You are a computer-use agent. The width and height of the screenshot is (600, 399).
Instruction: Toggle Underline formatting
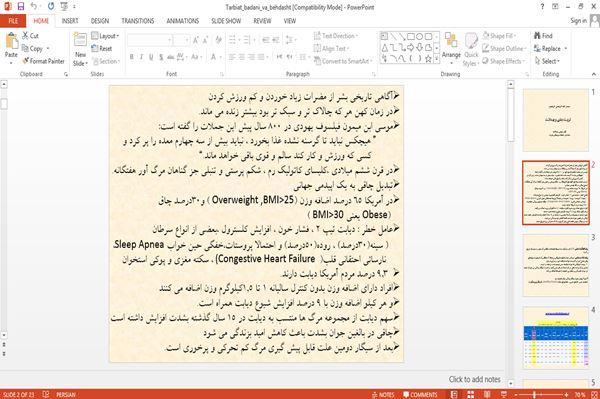[x=151, y=57]
